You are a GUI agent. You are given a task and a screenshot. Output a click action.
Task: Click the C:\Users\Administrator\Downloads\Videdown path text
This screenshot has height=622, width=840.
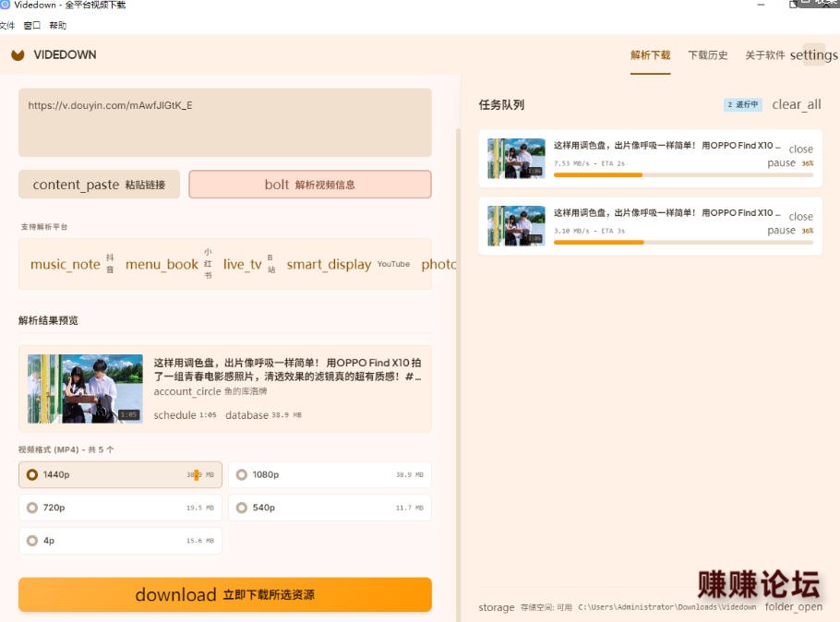point(667,607)
